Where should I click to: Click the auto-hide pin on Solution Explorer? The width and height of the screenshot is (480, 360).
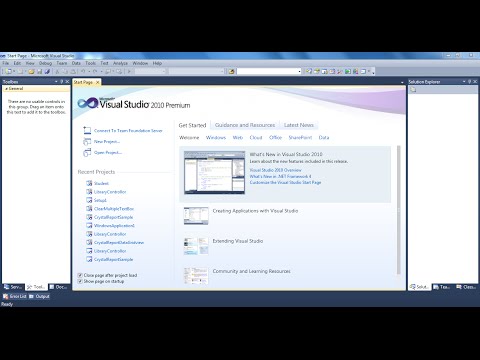tap(469, 81)
